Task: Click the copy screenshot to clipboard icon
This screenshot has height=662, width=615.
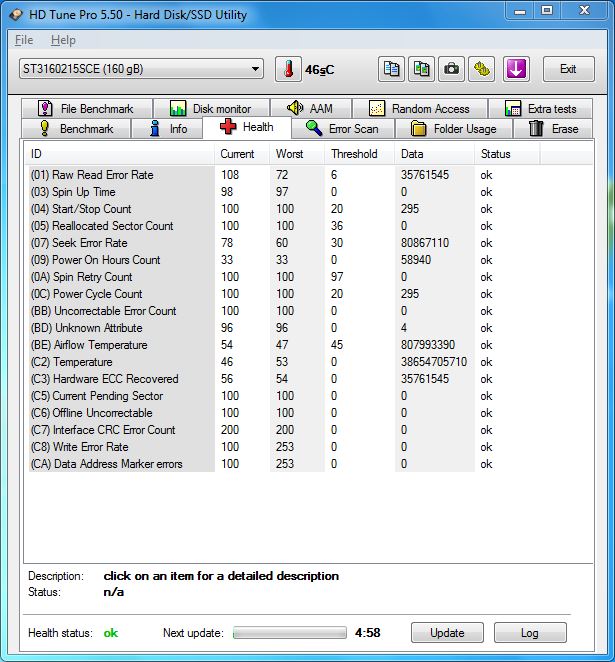Action: 421,69
